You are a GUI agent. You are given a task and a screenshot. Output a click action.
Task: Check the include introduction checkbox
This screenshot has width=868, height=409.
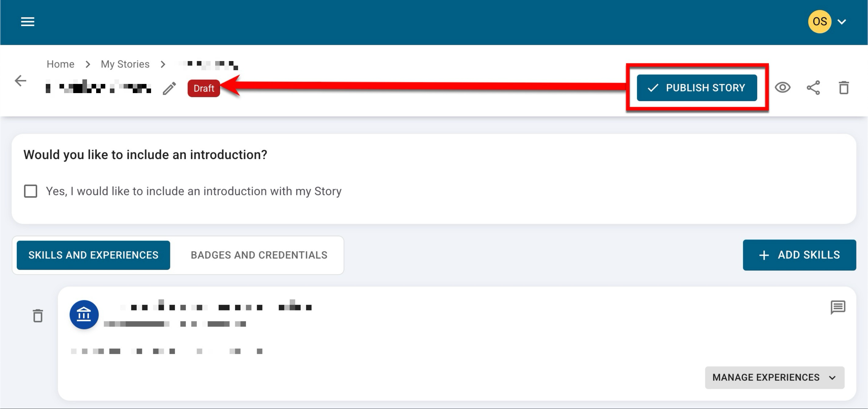(x=31, y=191)
